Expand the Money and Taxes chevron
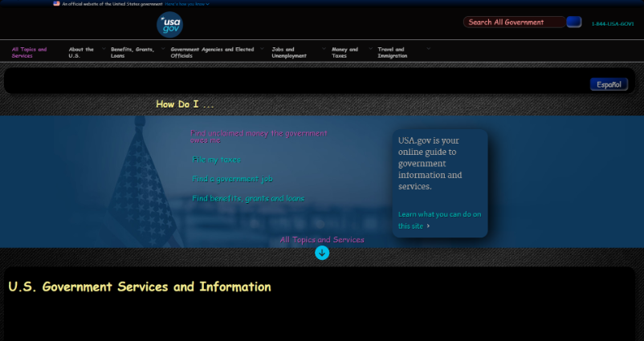The height and width of the screenshot is (341, 644). [370, 49]
